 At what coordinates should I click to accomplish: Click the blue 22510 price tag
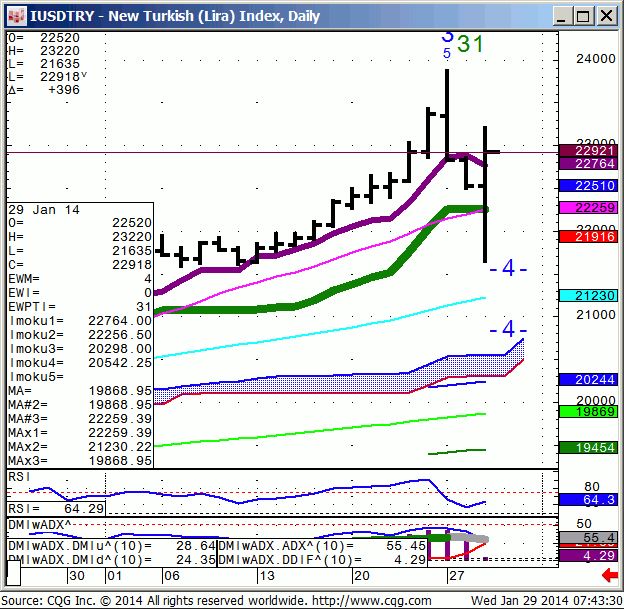pyautogui.click(x=584, y=186)
